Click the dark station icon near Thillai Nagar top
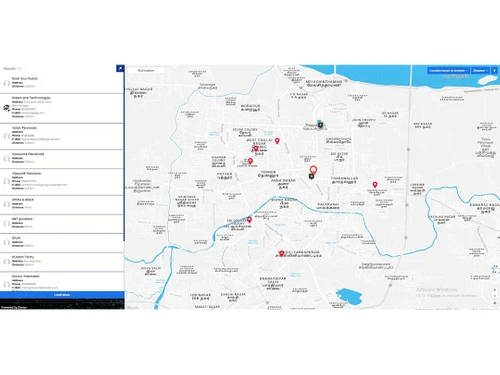The height and width of the screenshot is (375, 500). (320, 124)
